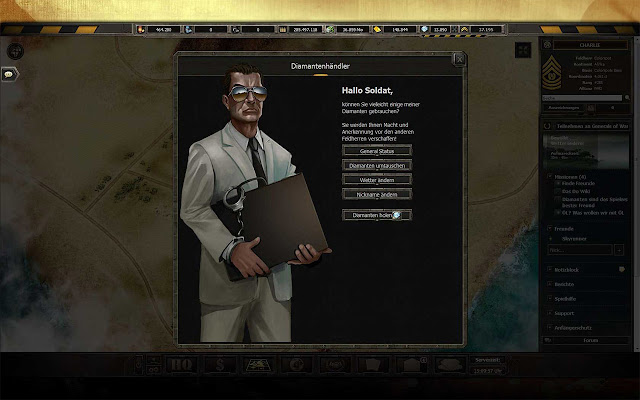Click the add friend plus button

point(619,250)
